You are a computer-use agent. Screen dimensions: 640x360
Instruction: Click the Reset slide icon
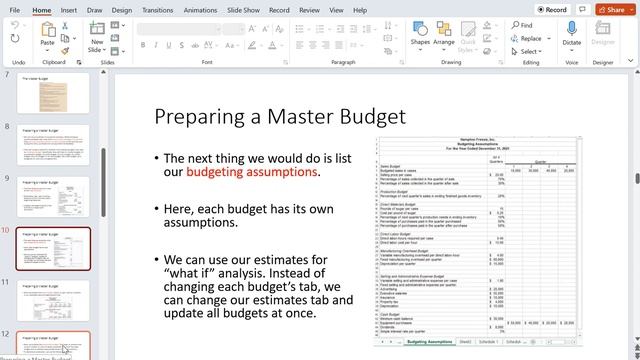click(115, 38)
